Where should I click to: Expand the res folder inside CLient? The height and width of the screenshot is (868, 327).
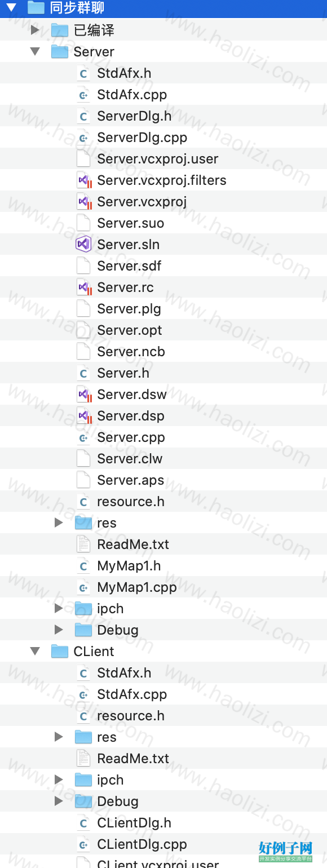[59, 737]
